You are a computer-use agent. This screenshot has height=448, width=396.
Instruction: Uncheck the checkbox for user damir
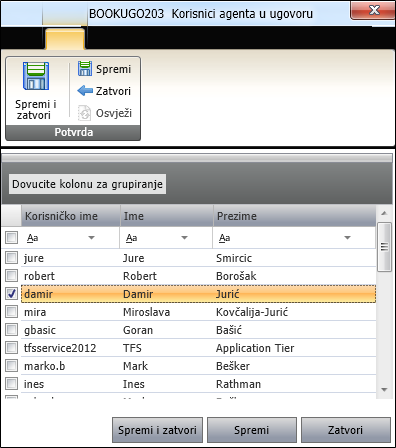(x=11, y=294)
